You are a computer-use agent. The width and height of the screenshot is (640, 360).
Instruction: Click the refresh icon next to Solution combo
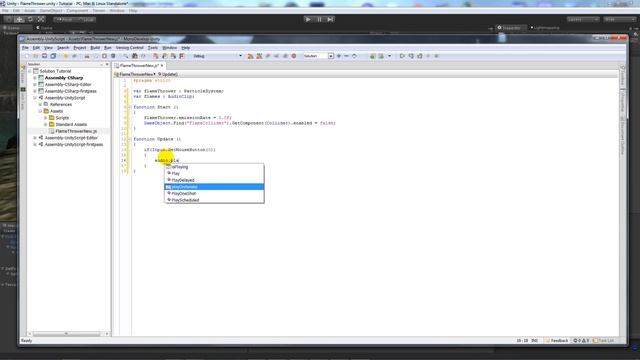point(354,56)
